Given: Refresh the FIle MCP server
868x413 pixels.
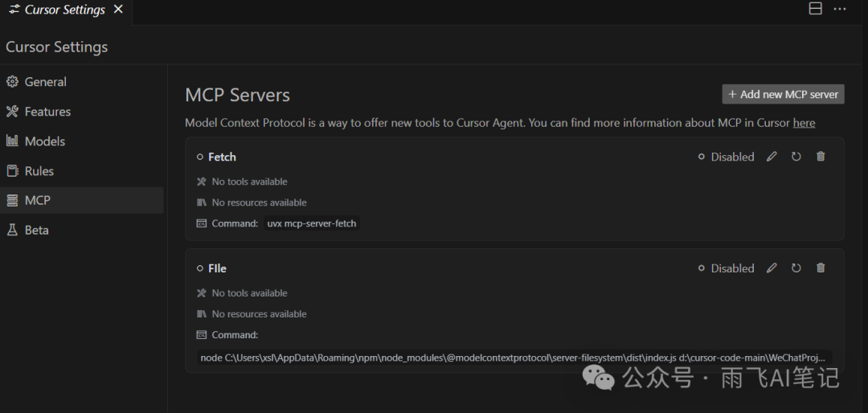Looking at the screenshot, I should coord(796,268).
